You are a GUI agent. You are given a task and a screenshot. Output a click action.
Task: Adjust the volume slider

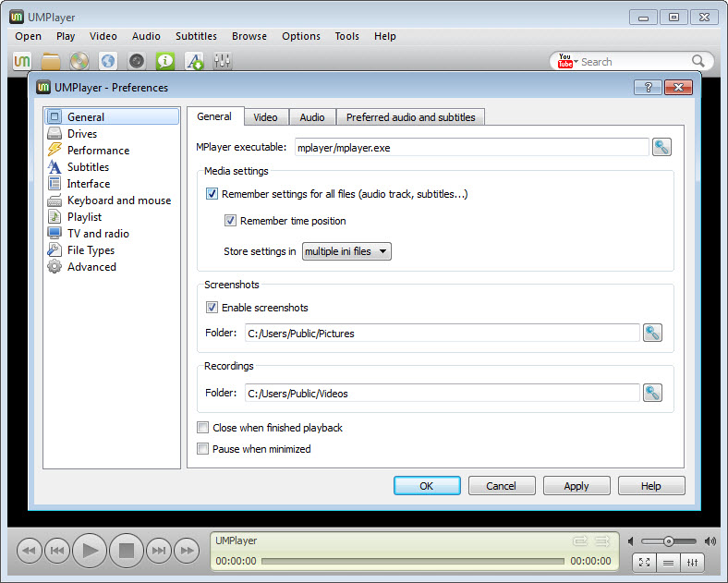coord(669,541)
